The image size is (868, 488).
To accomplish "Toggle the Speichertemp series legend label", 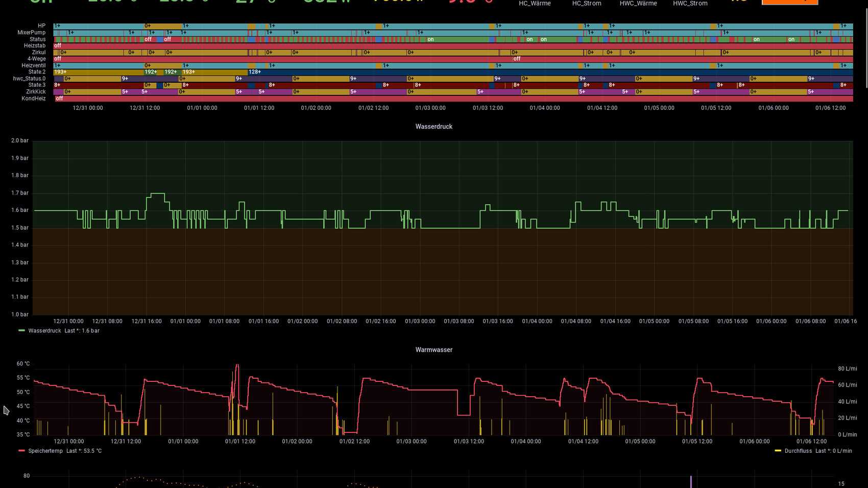I will coord(45,451).
